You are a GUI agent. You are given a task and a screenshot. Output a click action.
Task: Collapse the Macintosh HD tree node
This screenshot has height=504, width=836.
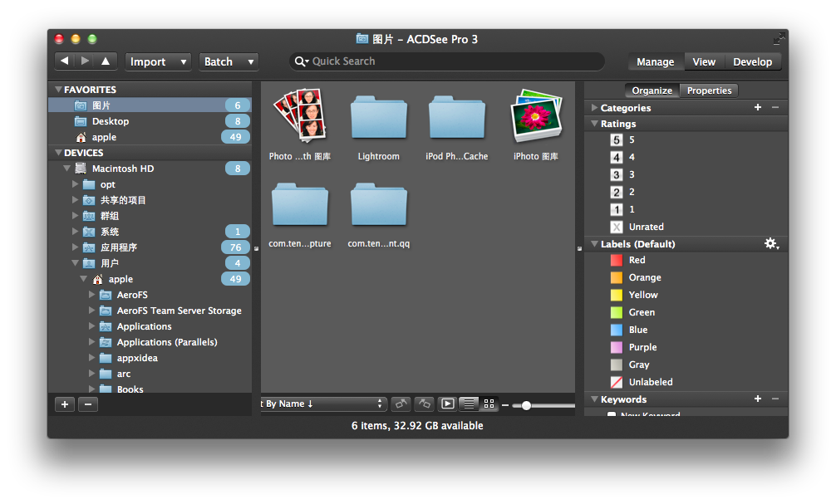coord(66,169)
